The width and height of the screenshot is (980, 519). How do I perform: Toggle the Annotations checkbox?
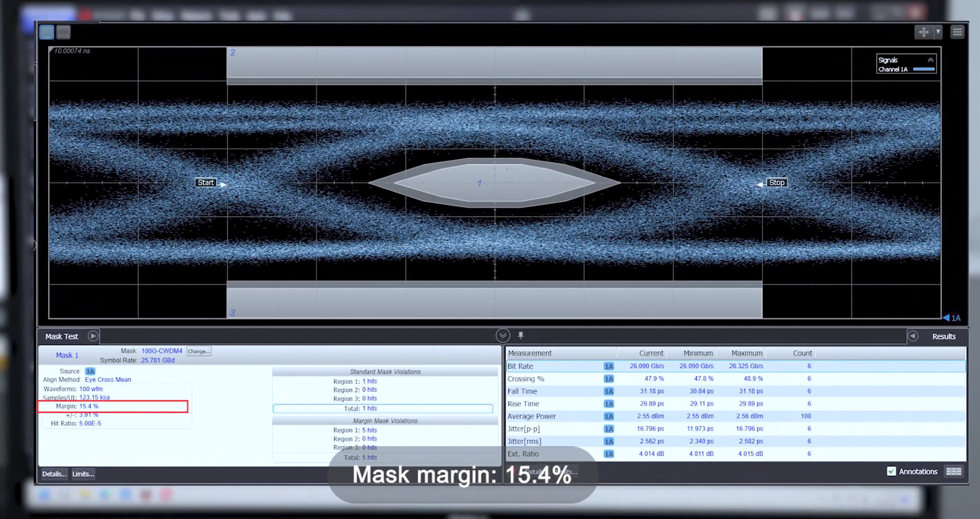(891, 471)
